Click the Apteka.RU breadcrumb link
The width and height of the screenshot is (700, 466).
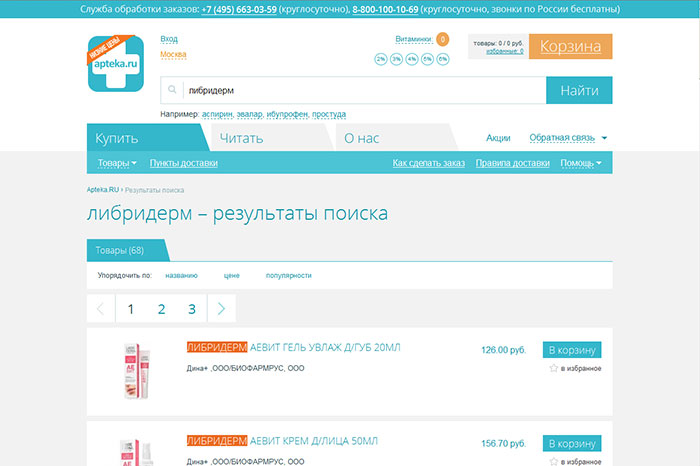103,190
